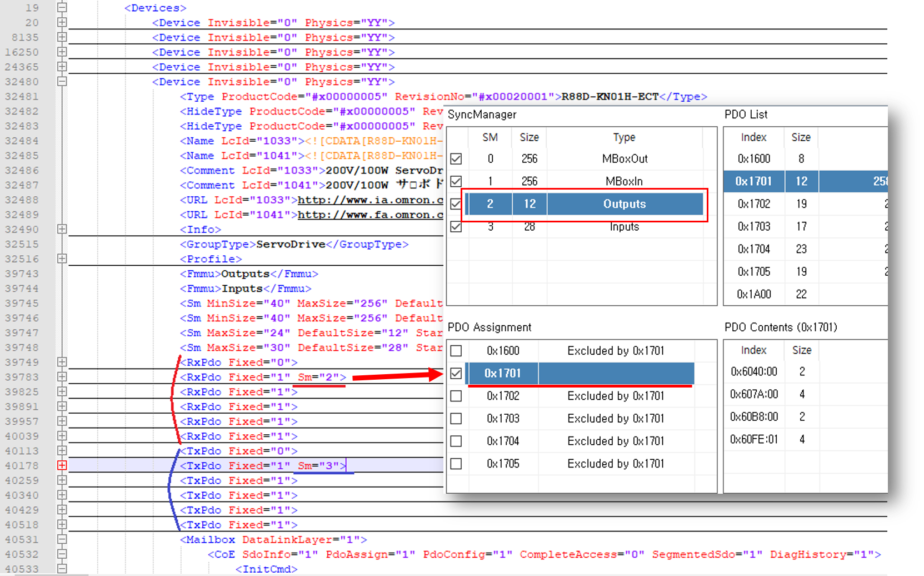Select 0x6040:00 entry in PDO Contents
The image size is (924, 576).
[x=754, y=371]
